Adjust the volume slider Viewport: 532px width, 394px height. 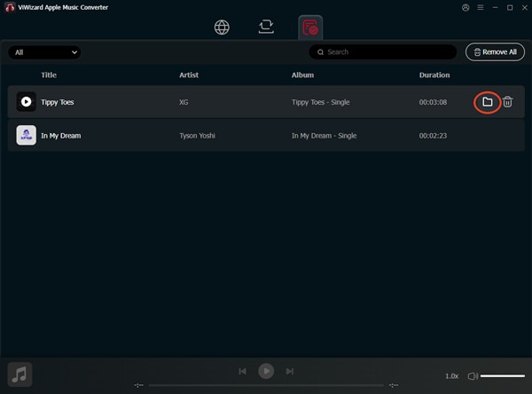[x=503, y=376]
